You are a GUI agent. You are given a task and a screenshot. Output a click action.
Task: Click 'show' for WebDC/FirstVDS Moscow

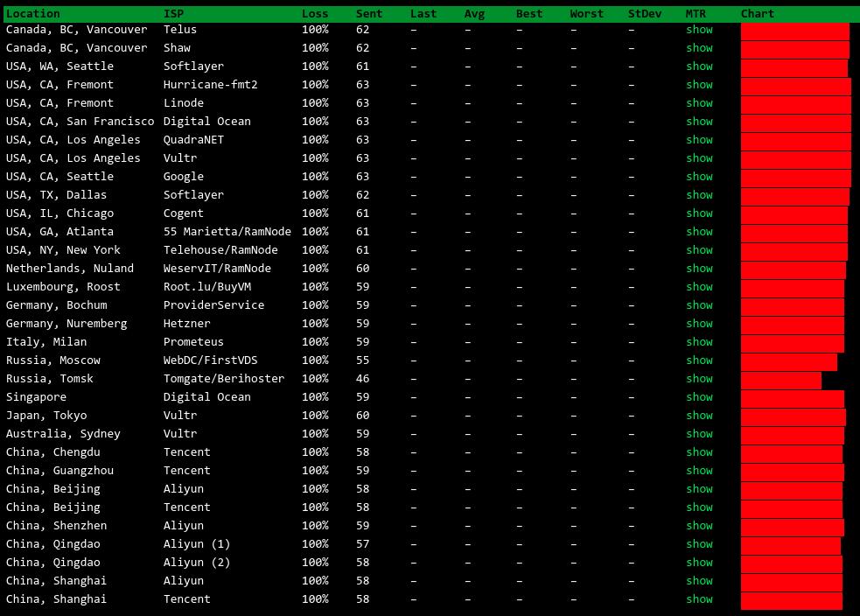pos(699,360)
